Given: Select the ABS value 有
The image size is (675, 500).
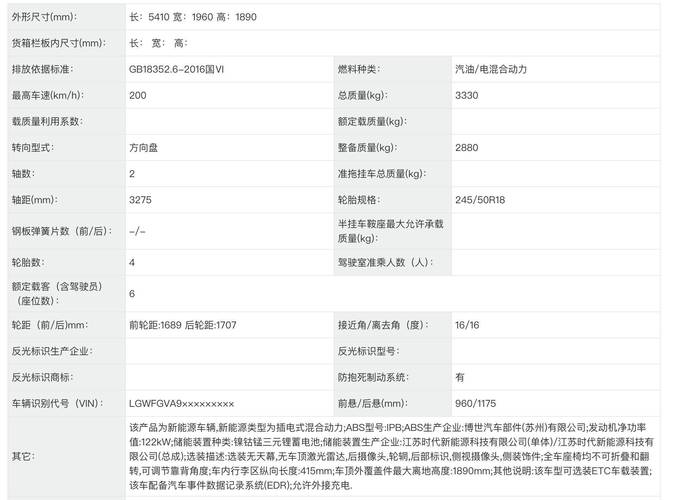Looking at the screenshot, I should point(460,377).
